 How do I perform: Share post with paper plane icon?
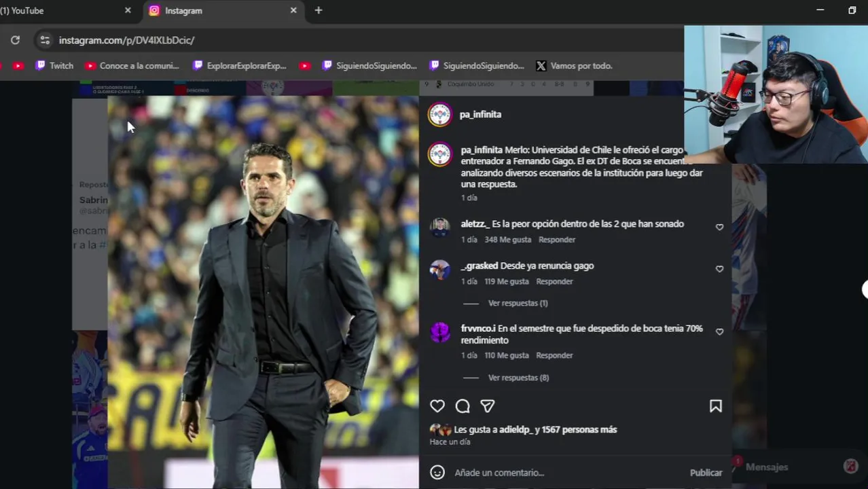tap(488, 406)
